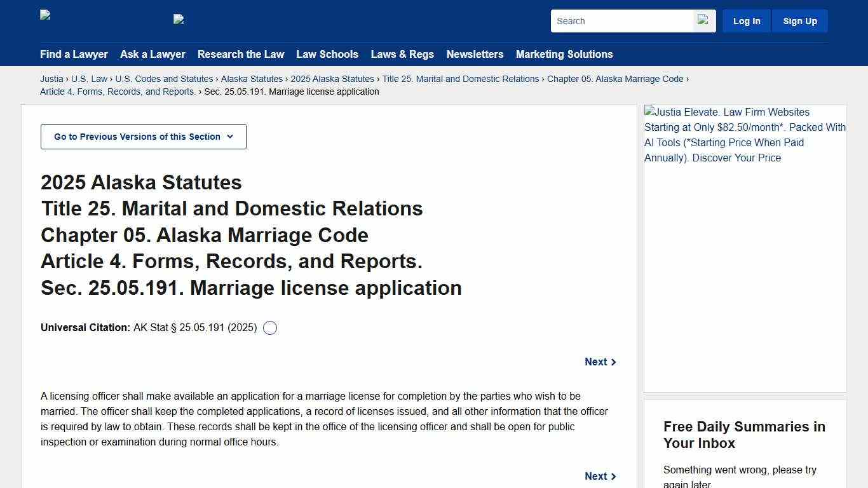Click the chevron on the lower Next link
Image resolution: width=868 pixels, height=488 pixels.
pyautogui.click(x=613, y=476)
